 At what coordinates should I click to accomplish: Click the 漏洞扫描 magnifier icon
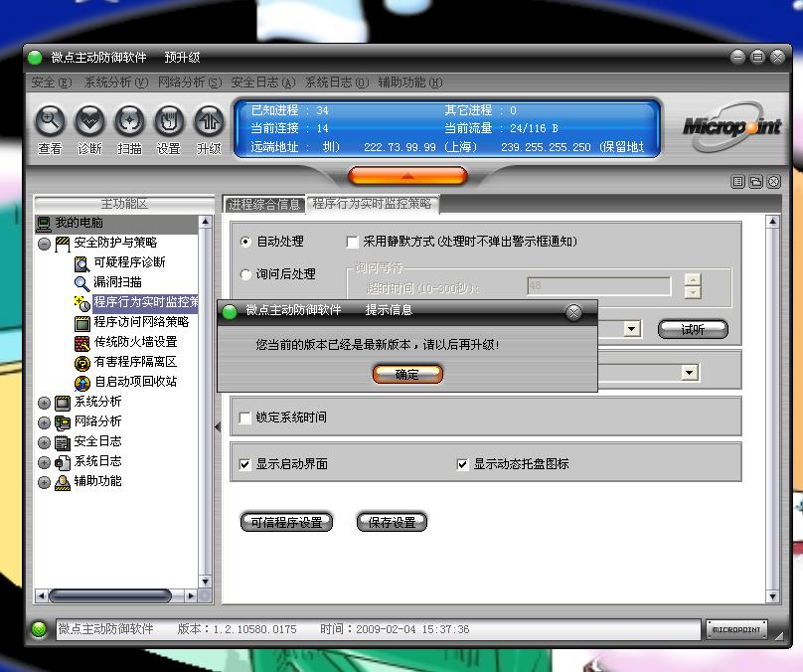(x=81, y=283)
